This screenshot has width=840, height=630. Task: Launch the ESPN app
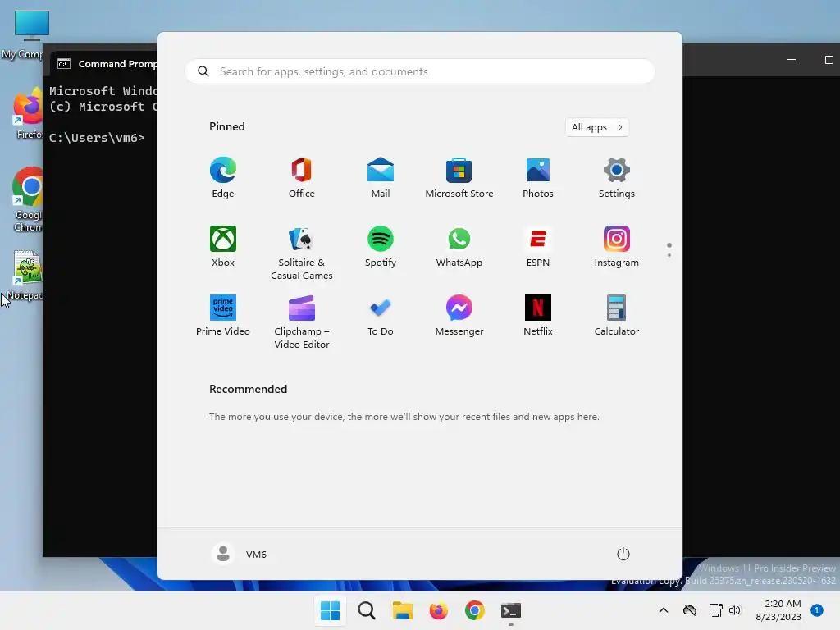538,246
